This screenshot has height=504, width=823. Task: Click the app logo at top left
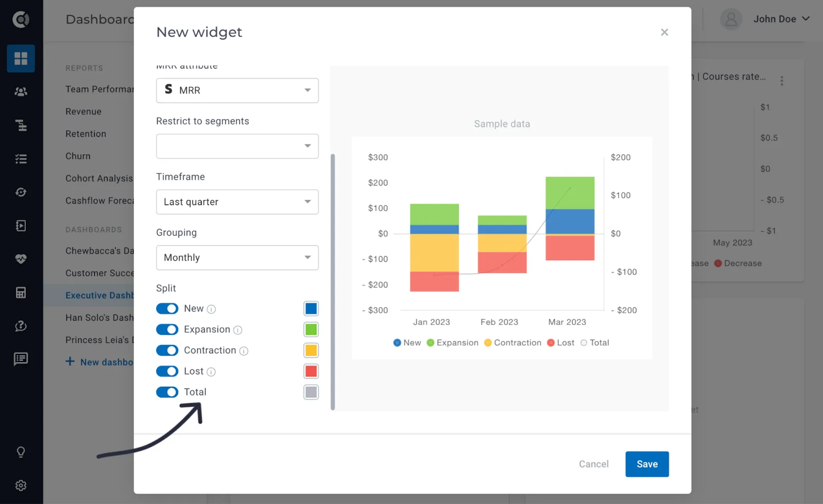click(x=21, y=20)
